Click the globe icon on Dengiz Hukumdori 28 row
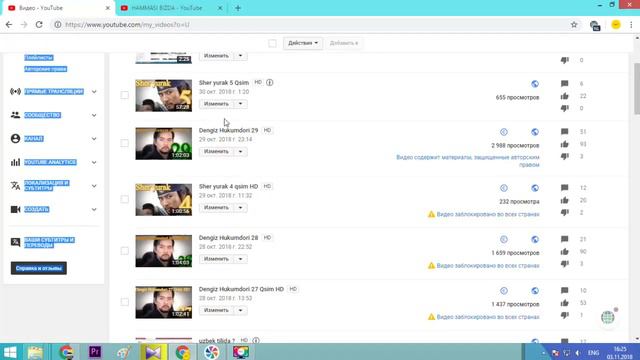Screen dimensions: 640x360 [x=535, y=239]
